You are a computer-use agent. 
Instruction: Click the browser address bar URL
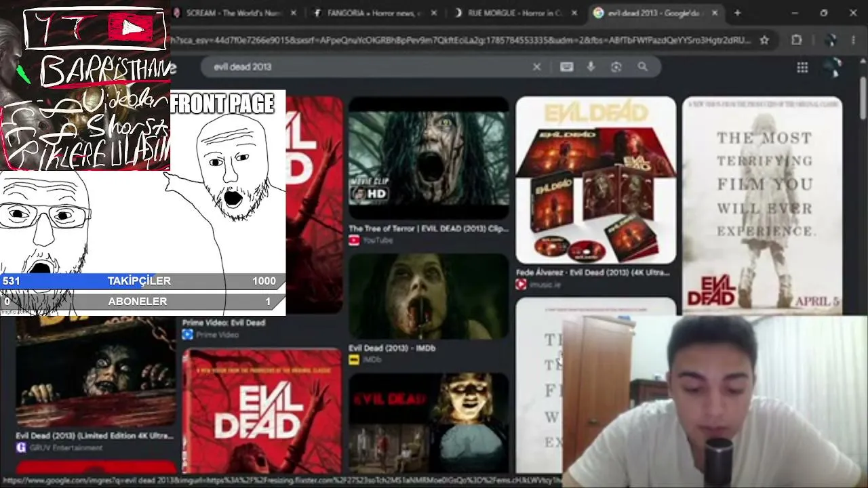pos(461,40)
